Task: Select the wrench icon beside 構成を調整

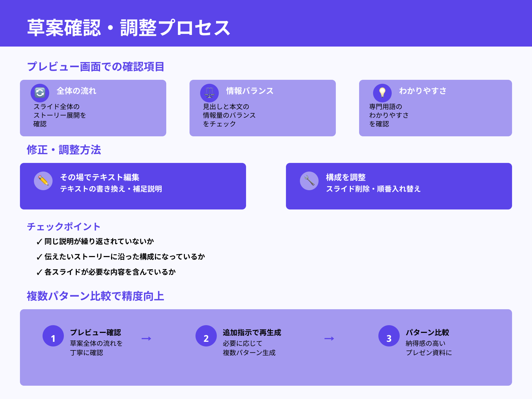Action: (309, 181)
